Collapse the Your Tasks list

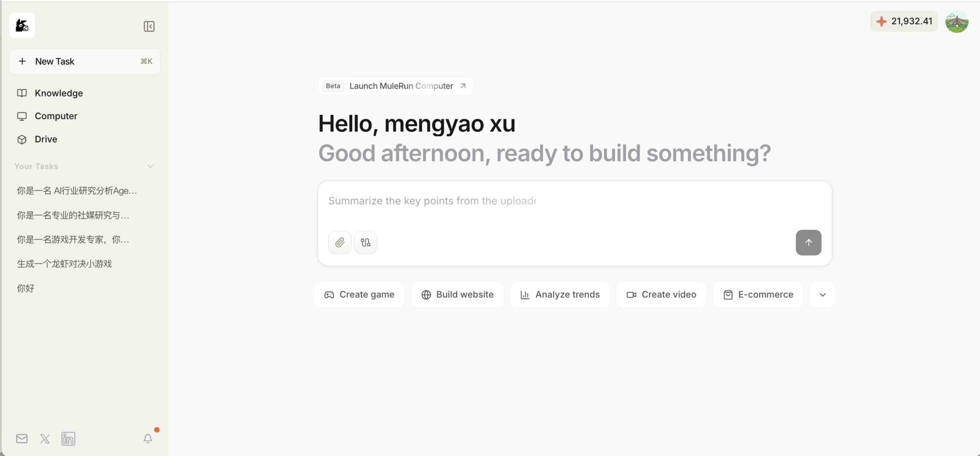tap(150, 167)
